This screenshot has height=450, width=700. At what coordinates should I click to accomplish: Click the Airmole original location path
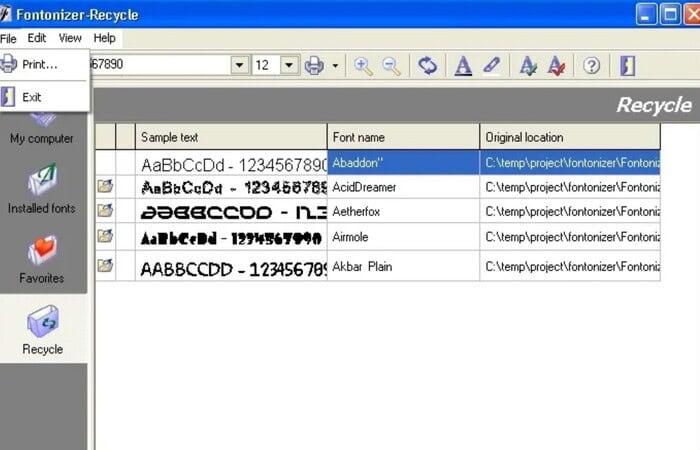[x=570, y=237]
